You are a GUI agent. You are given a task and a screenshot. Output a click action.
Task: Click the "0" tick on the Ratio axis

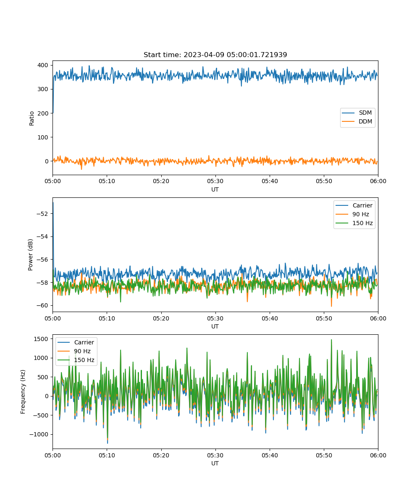click(x=47, y=161)
